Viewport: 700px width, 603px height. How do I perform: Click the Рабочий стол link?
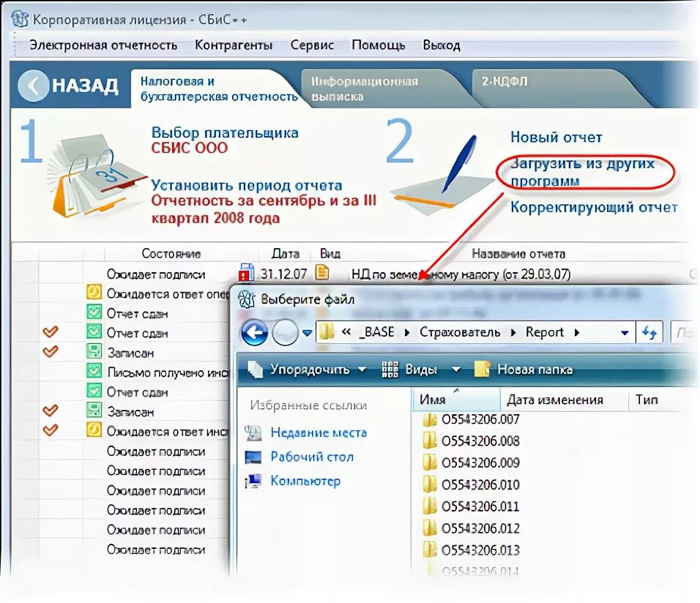[x=312, y=457]
